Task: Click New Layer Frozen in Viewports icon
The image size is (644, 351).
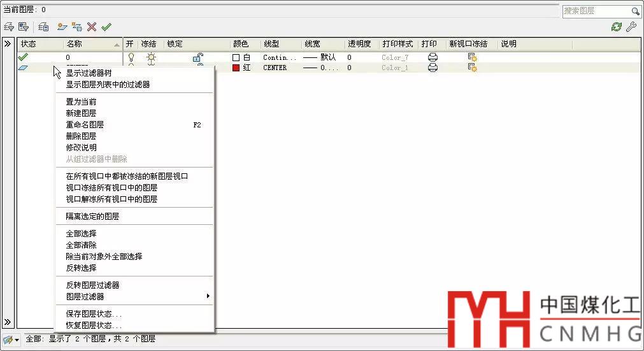Action: coord(77,27)
